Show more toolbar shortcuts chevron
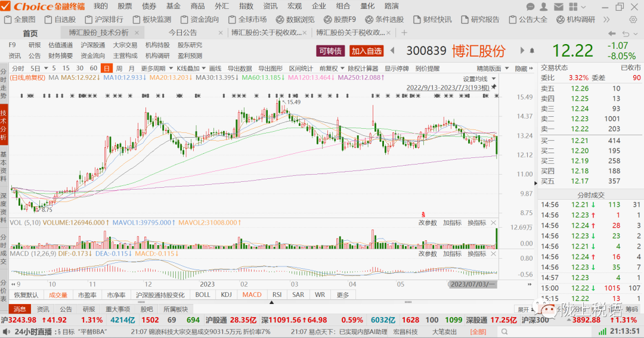644x338 pixels. click(x=606, y=19)
